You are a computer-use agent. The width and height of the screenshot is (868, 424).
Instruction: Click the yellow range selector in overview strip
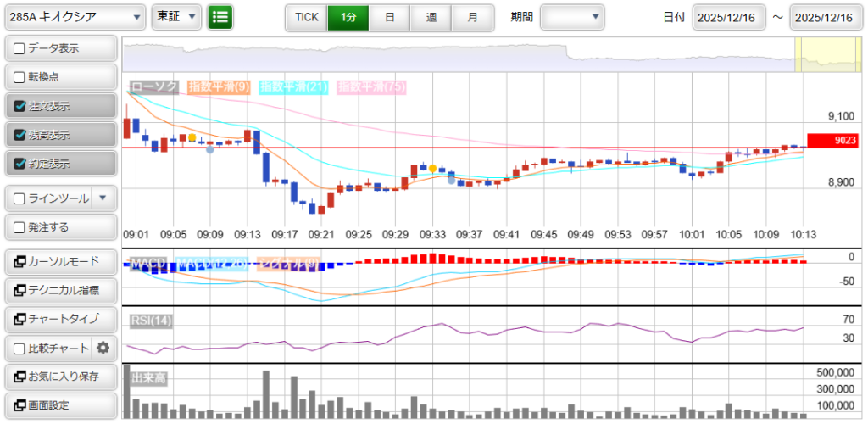pos(828,54)
